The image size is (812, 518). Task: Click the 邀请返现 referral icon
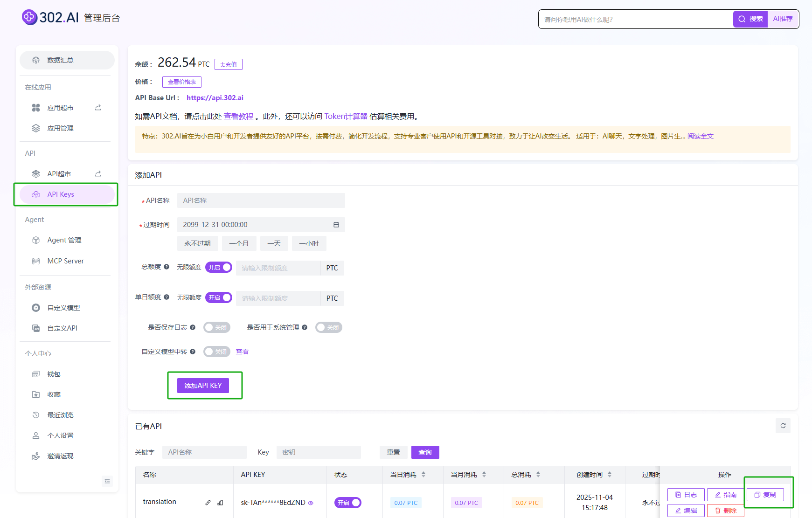(36, 456)
